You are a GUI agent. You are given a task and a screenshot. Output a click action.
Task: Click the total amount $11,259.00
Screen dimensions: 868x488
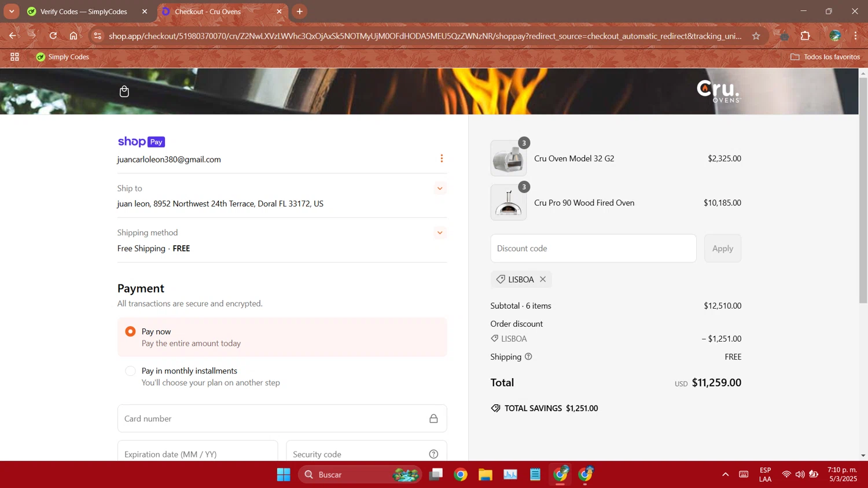pyautogui.click(x=716, y=383)
